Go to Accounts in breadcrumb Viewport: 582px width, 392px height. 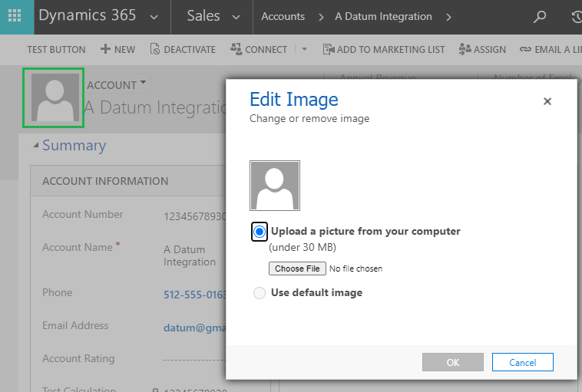point(283,17)
